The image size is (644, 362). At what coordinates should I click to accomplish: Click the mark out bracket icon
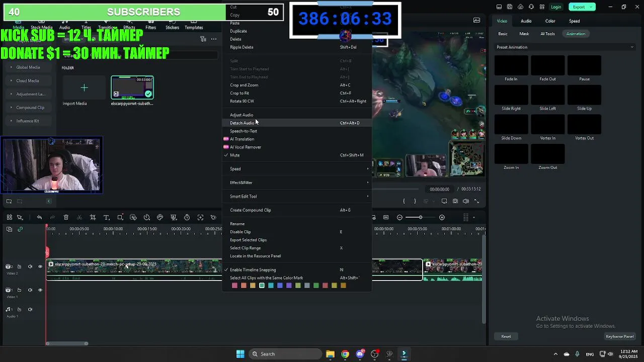415,201
